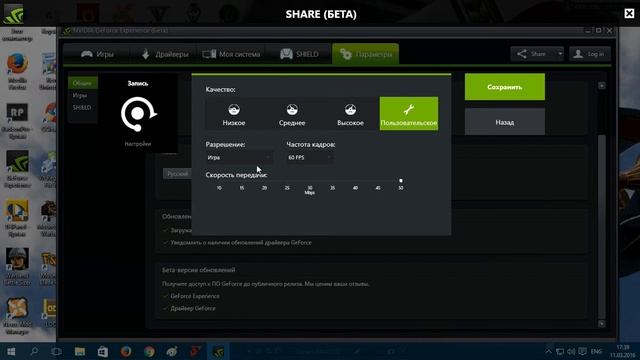Click the Share button in GeForce Experience
Image resolution: width=640 pixels, height=360 pixels.
[533, 54]
